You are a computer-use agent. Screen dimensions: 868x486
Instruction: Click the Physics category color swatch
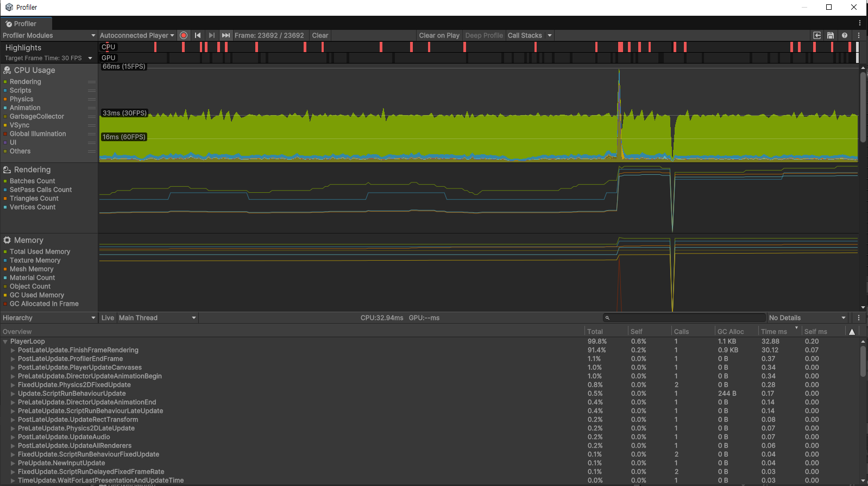click(x=5, y=99)
